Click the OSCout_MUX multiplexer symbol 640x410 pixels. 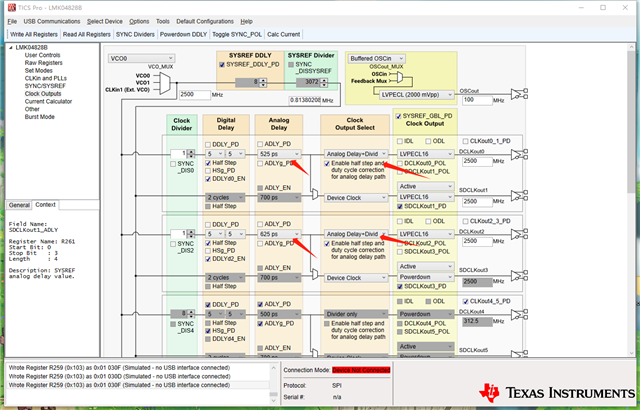(x=400, y=77)
